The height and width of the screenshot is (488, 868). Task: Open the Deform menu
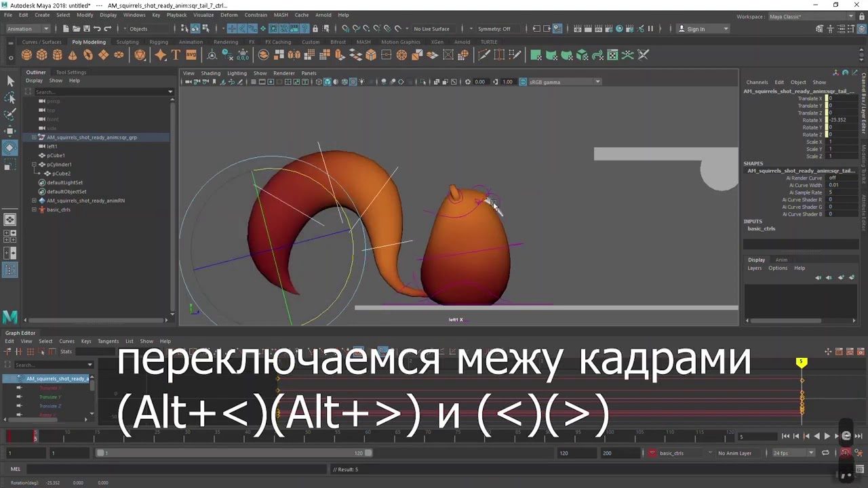(x=229, y=15)
